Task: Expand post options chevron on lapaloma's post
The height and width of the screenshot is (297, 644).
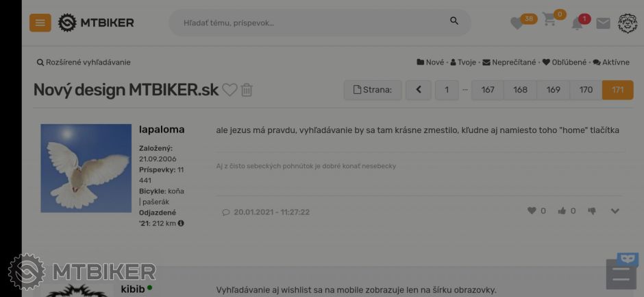Action: (x=615, y=211)
